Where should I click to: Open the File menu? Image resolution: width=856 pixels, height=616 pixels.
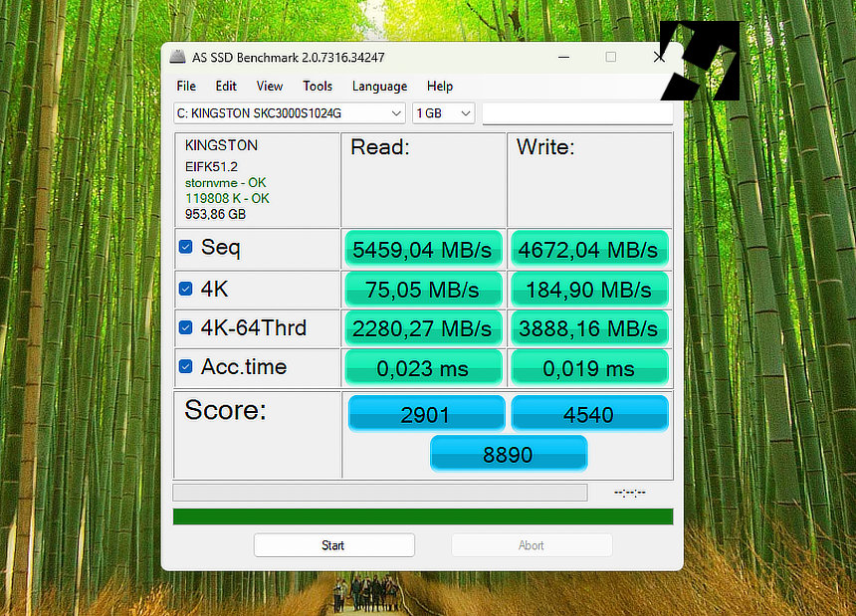tap(186, 87)
